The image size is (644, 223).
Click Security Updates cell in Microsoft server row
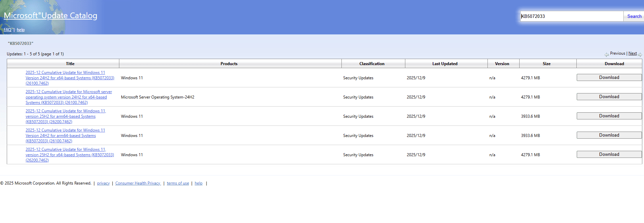point(358,97)
